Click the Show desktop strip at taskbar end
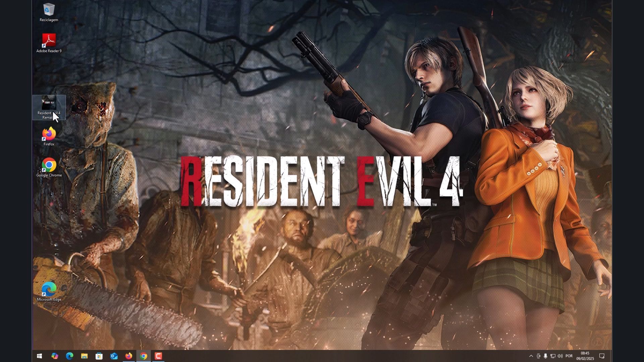 pyautogui.click(x=610, y=356)
